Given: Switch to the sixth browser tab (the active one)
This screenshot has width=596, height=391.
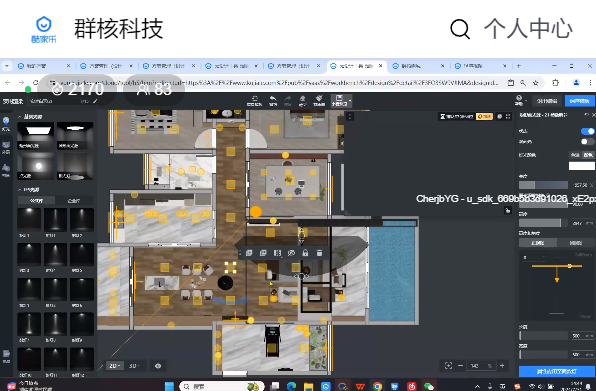Looking at the screenshot, I should (357, 66).
